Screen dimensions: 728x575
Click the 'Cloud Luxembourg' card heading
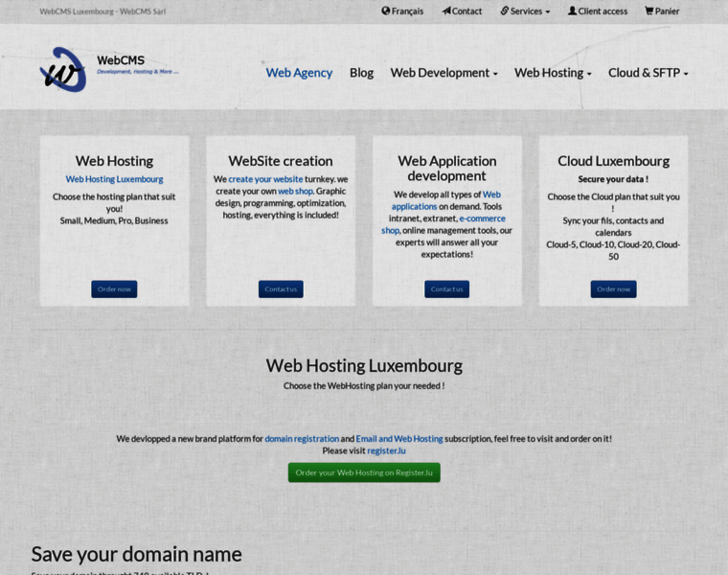[613, 161]
